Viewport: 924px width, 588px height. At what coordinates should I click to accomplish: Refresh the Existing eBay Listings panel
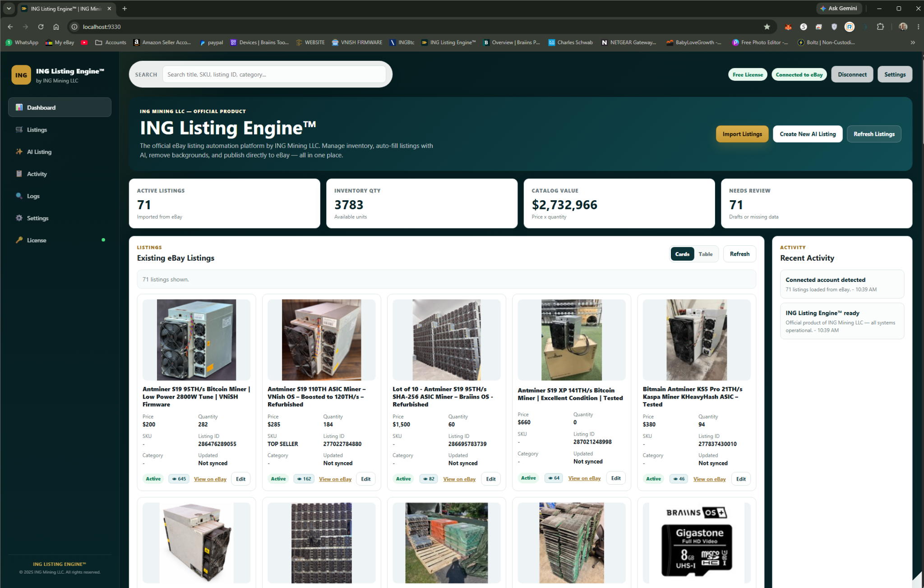(739, 254)
